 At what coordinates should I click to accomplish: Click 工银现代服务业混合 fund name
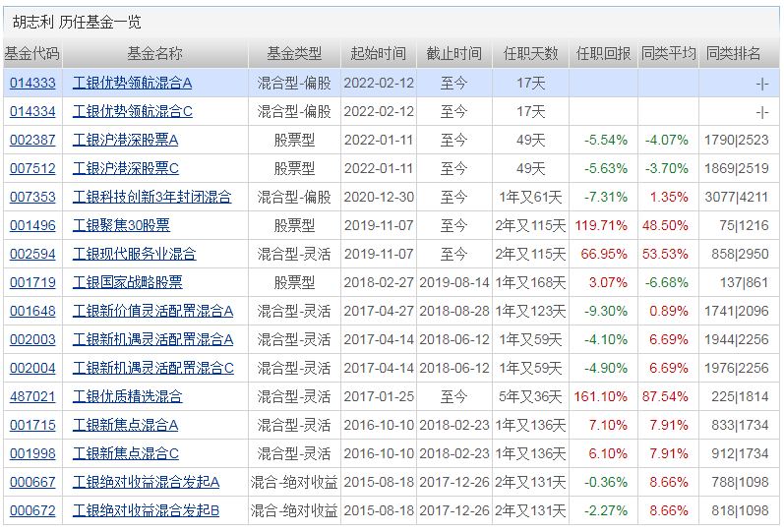(x=135, y=255)
